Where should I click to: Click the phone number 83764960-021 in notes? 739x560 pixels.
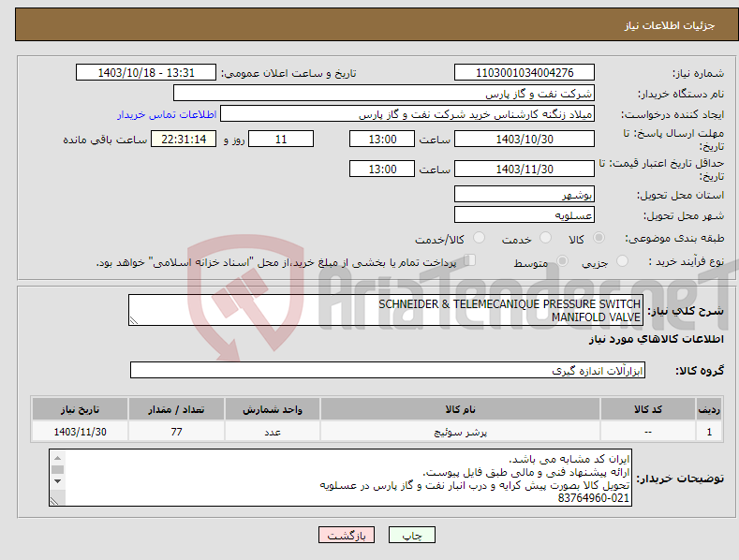click(594, 498)
